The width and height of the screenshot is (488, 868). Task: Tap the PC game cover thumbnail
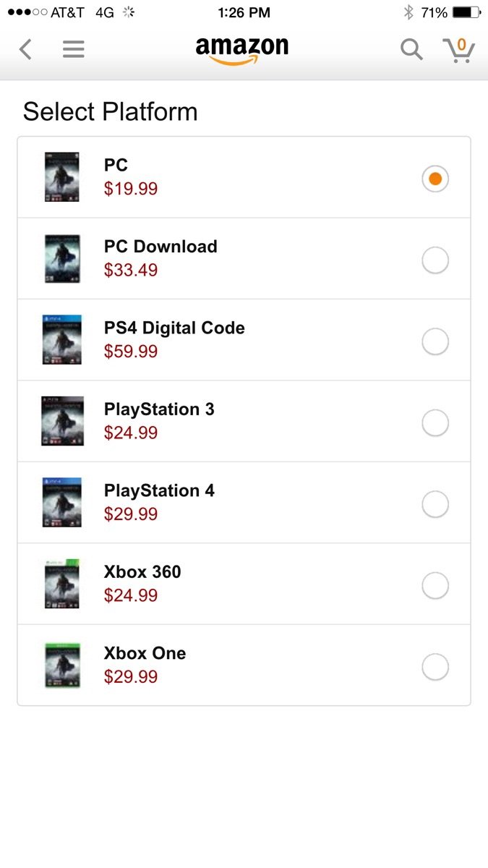point(61,177)
